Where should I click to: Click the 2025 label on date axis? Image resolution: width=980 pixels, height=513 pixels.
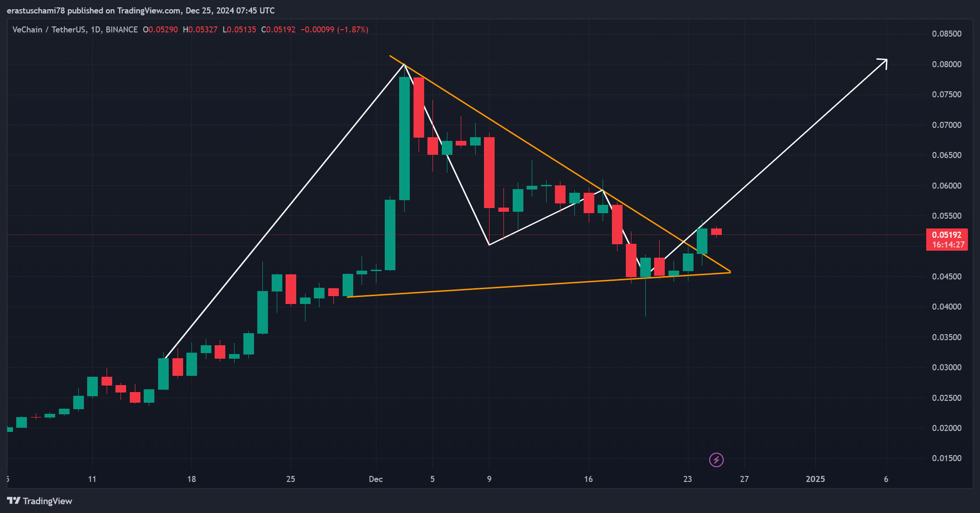click(815, 479)
